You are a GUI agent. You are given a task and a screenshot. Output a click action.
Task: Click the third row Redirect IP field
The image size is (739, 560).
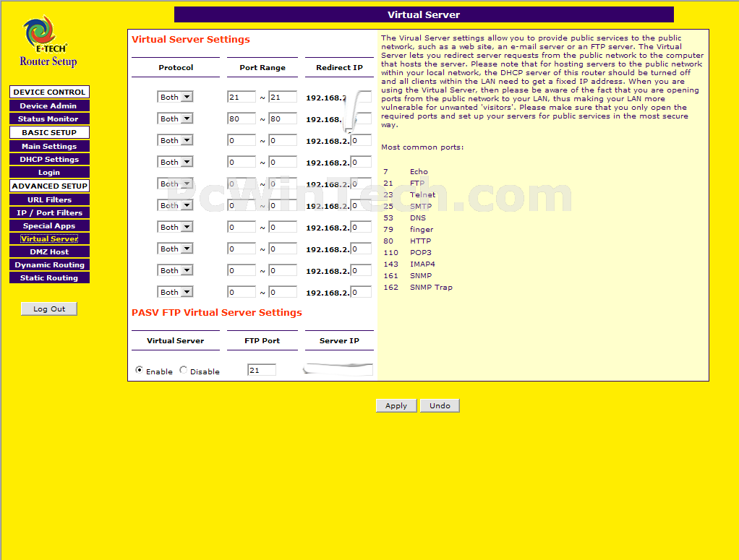[361, 140]
